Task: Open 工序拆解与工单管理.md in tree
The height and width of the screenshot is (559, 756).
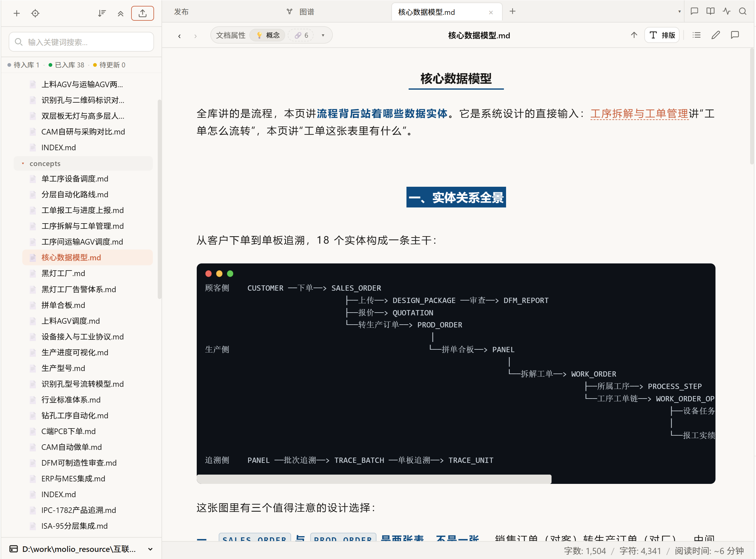Action: point(88,226)
